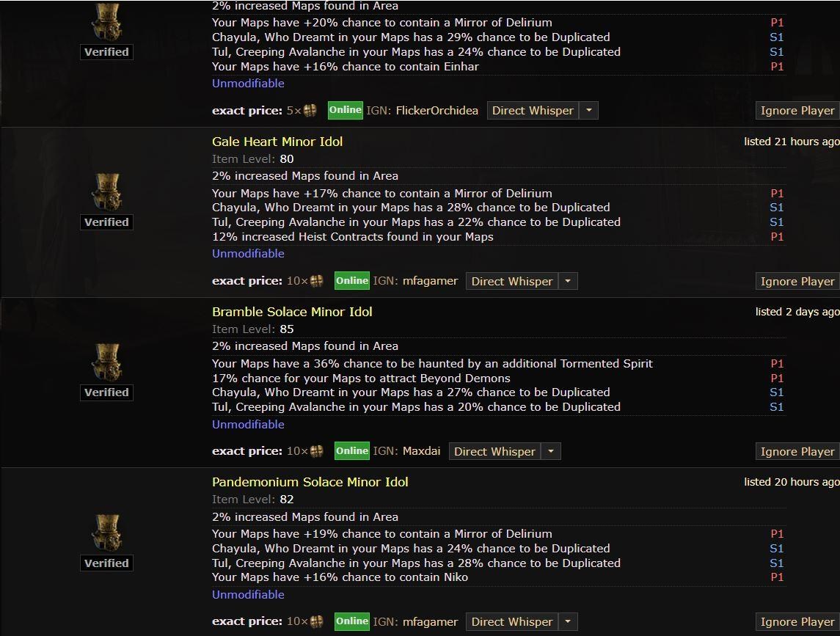Viewport: 840px width, 636px height.
Task: Click IGN name Maxdai
Action: (x=422, y=451)
